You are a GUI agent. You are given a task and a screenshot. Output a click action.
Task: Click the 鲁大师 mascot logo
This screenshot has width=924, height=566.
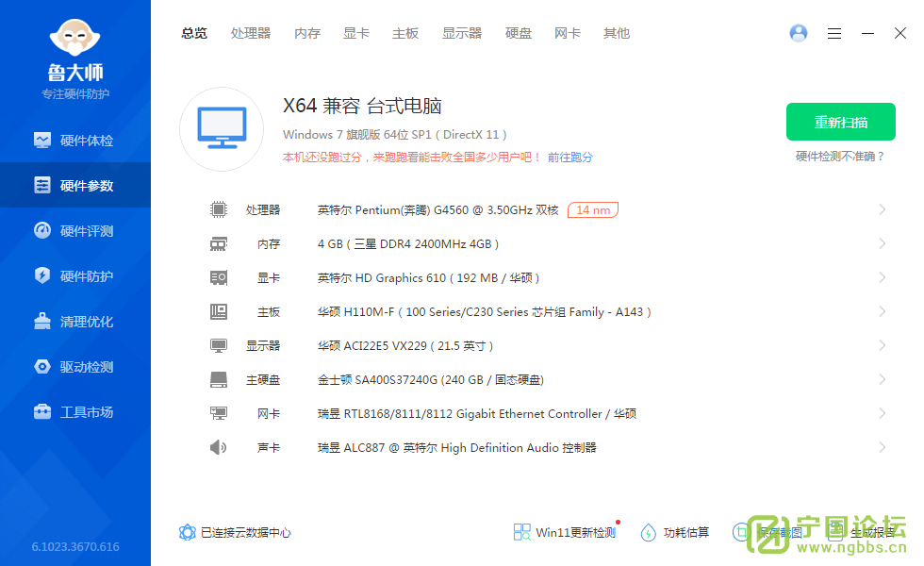[74, 39]
